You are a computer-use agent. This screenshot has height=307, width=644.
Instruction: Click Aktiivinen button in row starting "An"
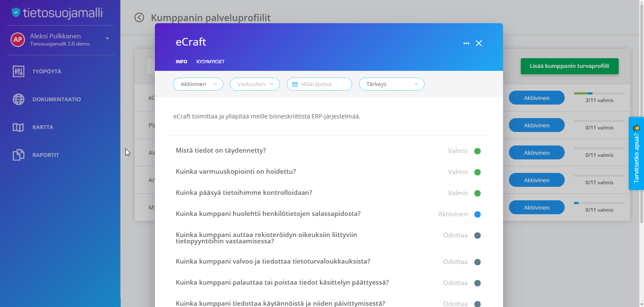537,180
